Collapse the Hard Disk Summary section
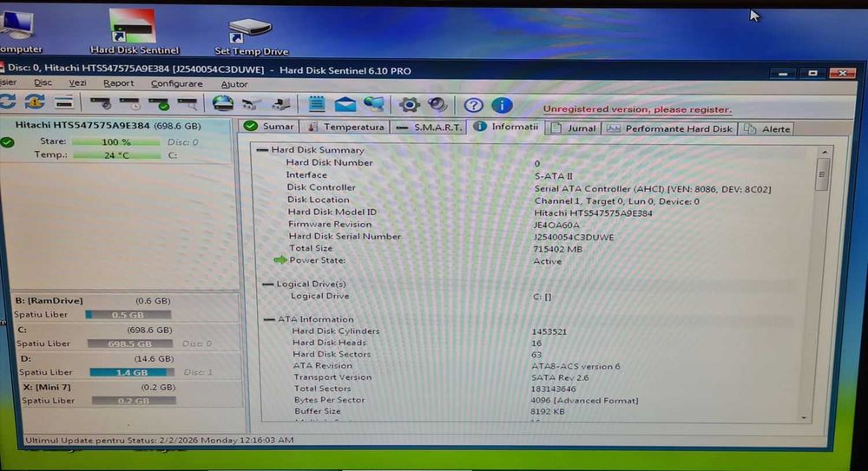This screenshot has height=471, width=868. (x=262, y=150)
